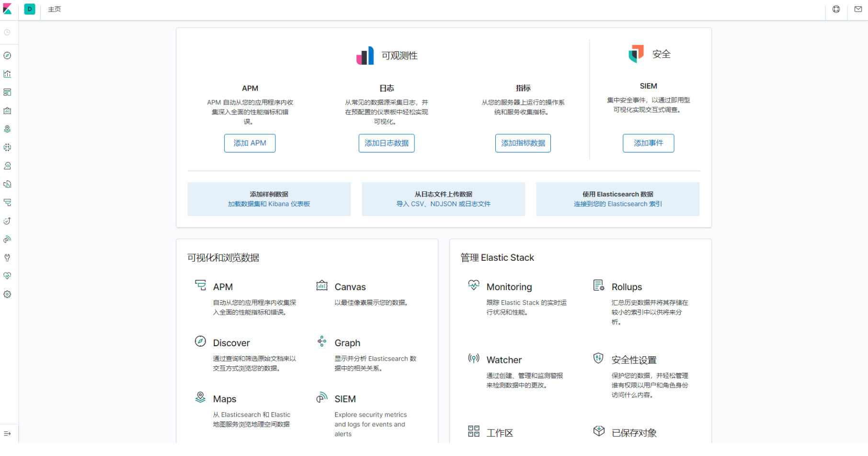
Task: Open 加载数据集和 Kibana 仪表板 link
Action: pyautogui.click(x=269, y=204)
